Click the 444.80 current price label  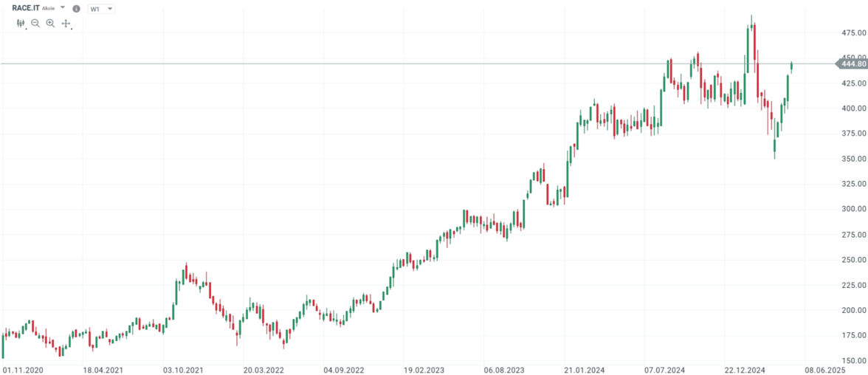(852, 64)
